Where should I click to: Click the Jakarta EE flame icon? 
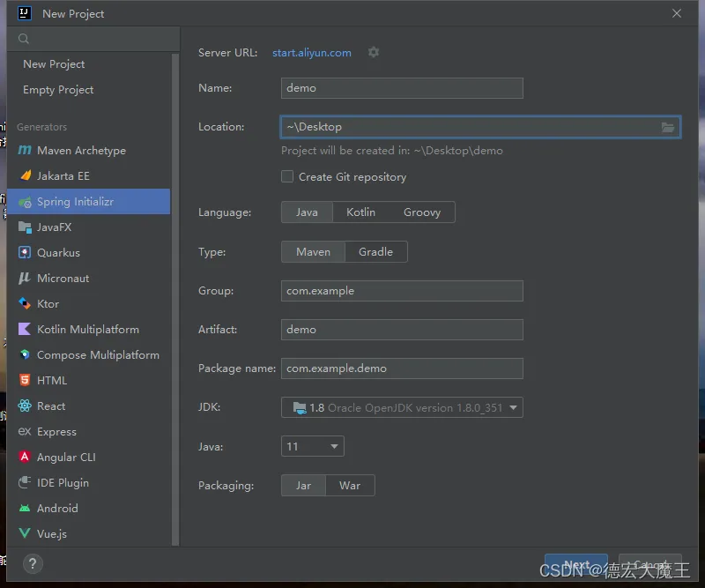pyautogui.click(x=26, y=175)
